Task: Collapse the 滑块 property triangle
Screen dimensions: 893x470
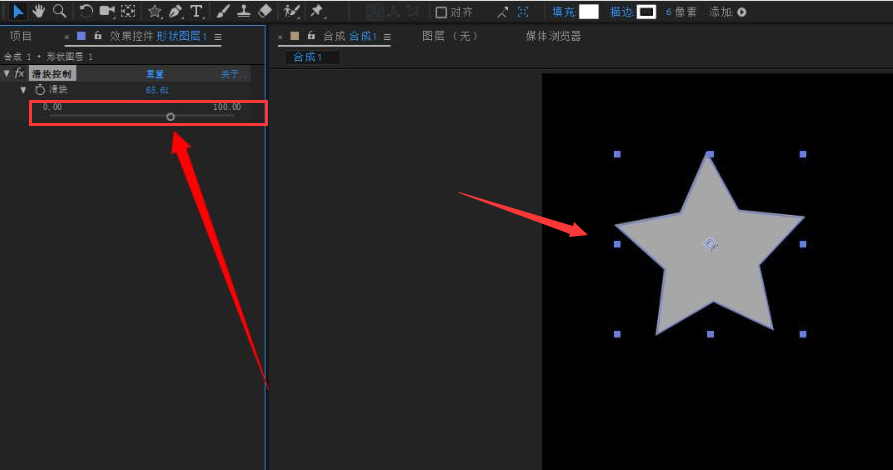Action: tap(23, 89)
